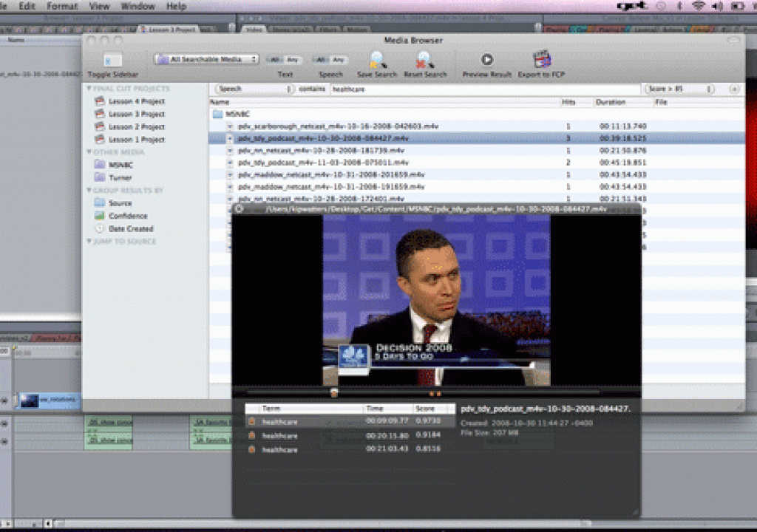Click clip thumbnail in Final Cut timeline
The image size is (757, 532).
(x=29, y=400)
